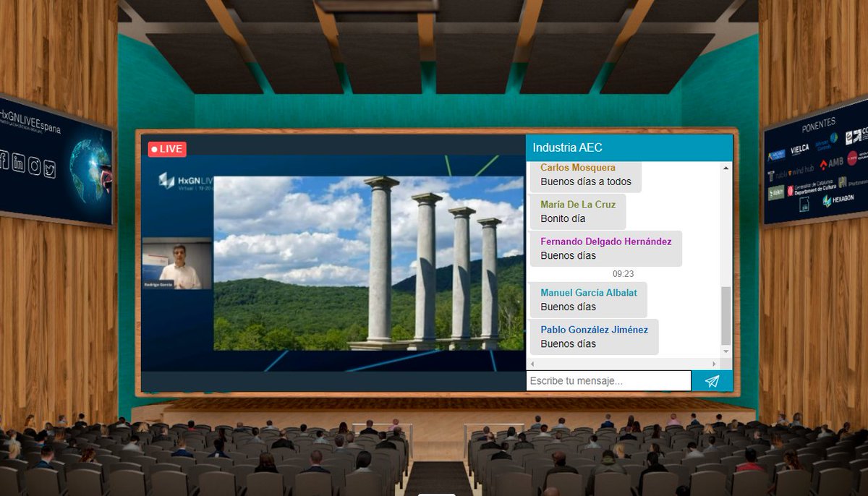Click the wind hub logo on sponsors board
This screenshot has width=868, height=496.
click(x=801, y=171)
